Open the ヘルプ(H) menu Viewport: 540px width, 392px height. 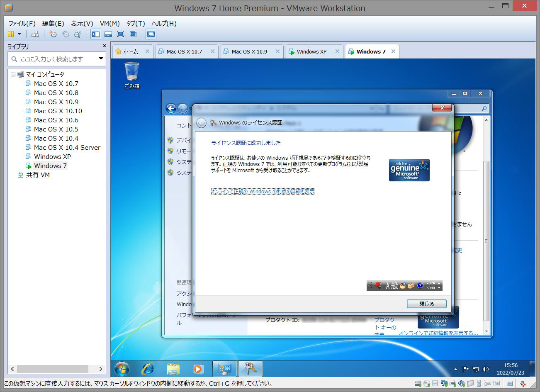point(164,23)
